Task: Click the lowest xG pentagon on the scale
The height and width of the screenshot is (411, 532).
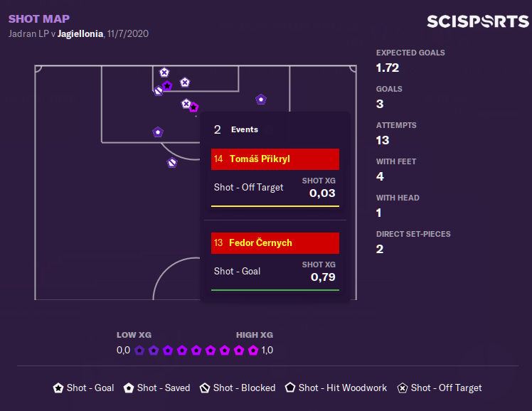Action: (x=140, y=350)
